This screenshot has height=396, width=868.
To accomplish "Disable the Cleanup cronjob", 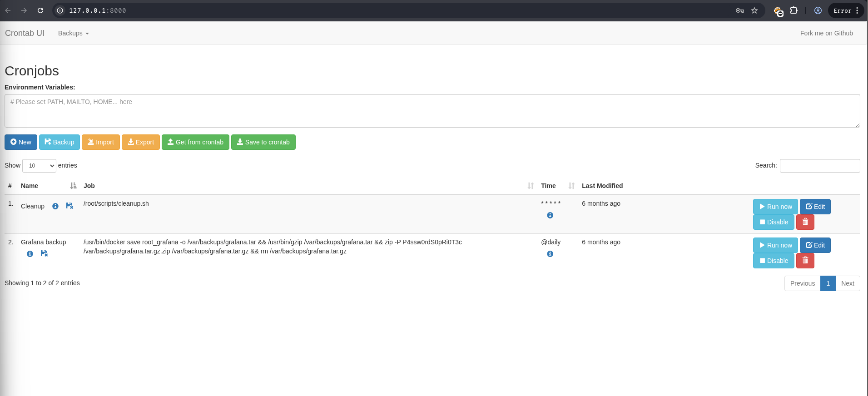I will (773, 222).
